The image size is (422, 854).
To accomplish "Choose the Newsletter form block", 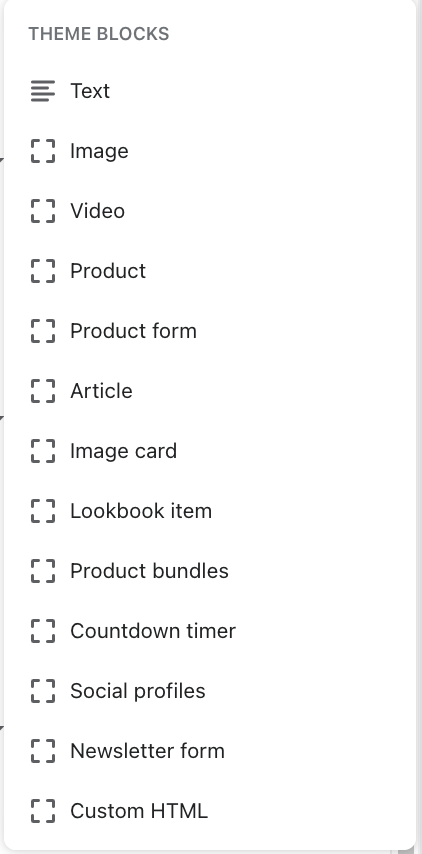I will [210, 751].
